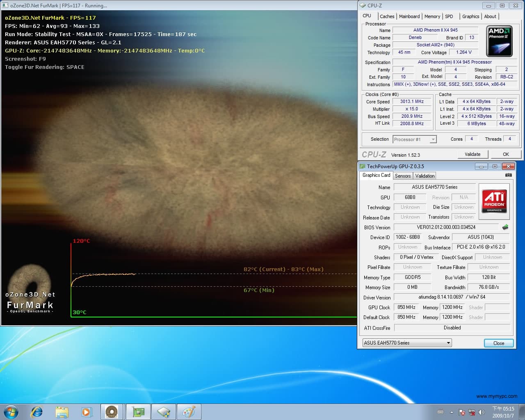The width and height of the screenshot is (525, 420).
Task: Toggle the volume speaker tray icon
Action: (482, 412)
